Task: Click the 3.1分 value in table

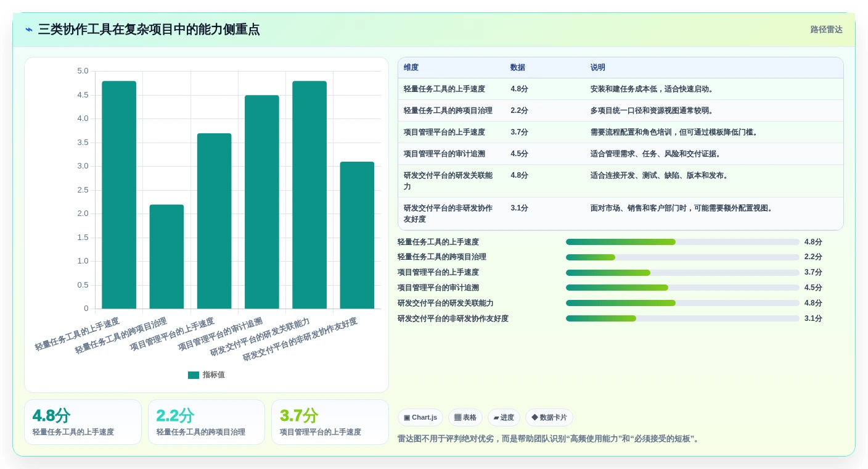Action: click(519, 208)
